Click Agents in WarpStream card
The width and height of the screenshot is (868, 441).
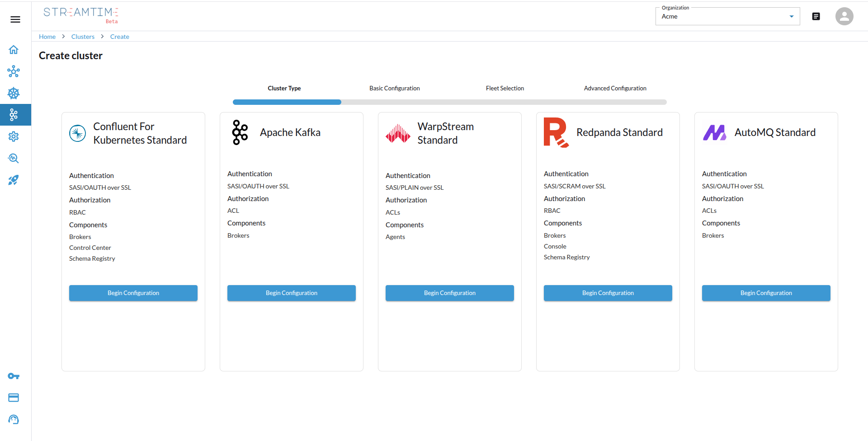click(x=395, y=237)
